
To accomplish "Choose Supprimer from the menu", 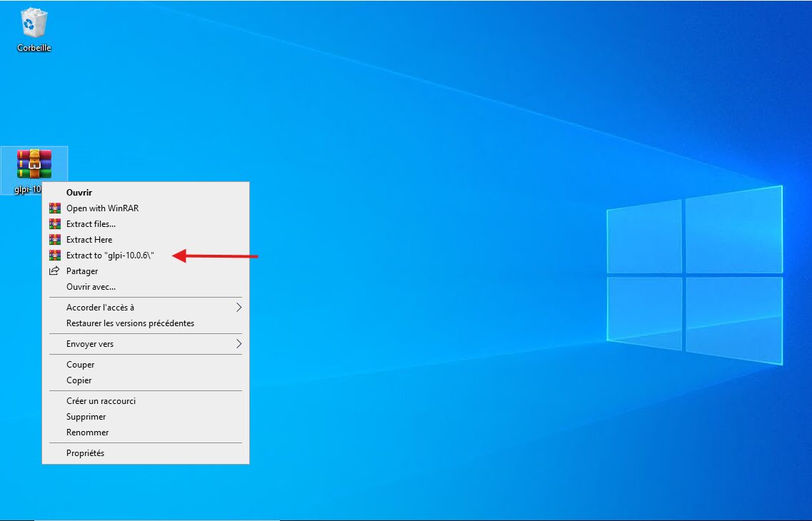I will point(146,417).
